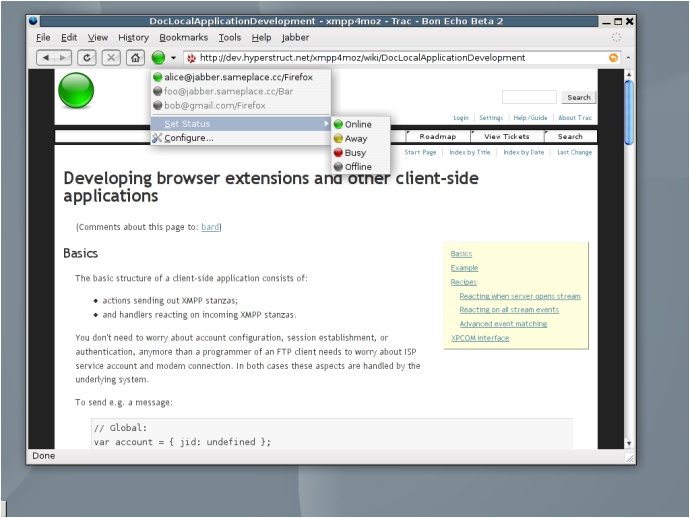Open the File menu
The image size is (690, 518).
coord(43,37)
